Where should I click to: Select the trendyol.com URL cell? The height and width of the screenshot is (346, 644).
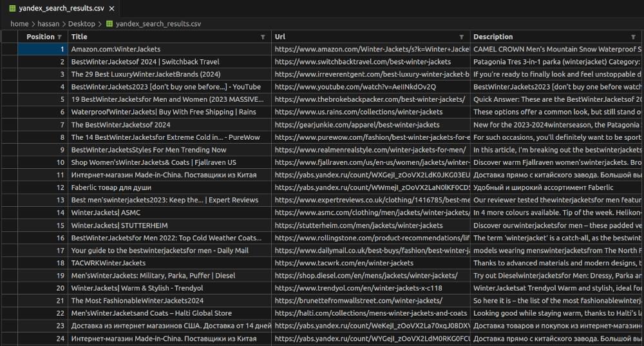click(x=370, y=288)
